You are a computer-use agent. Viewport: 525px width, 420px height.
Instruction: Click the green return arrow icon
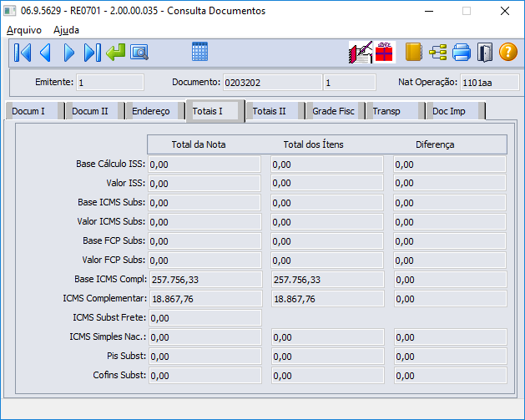(115, 53)
